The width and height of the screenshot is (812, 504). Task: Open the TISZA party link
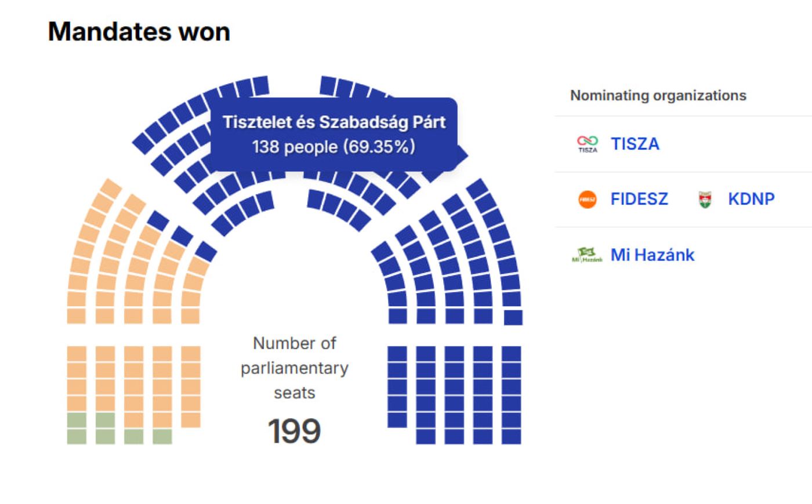(x=635, y=144)
